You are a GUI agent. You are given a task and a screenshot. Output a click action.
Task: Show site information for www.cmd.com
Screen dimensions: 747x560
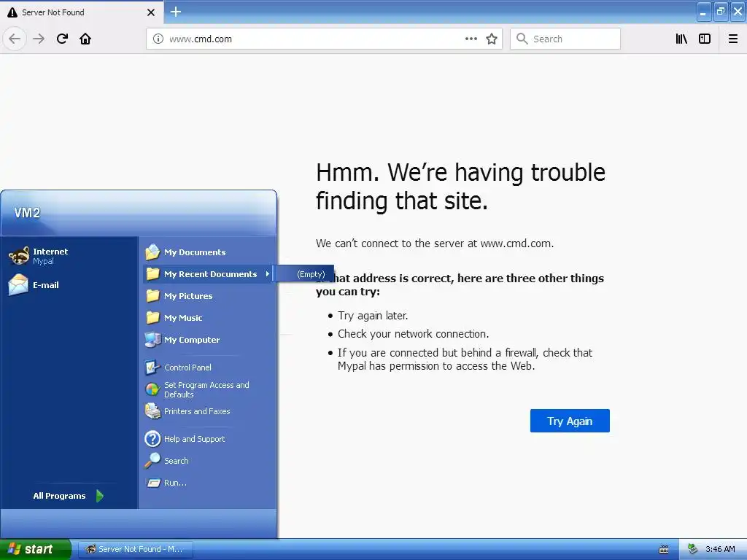pos(158,39)
